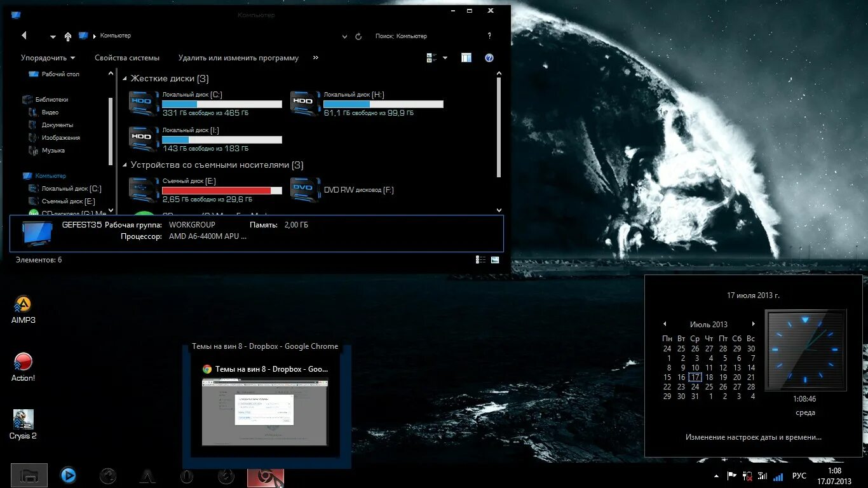Open DVD RW дисковод (F:) drive icon
This screenshot has width=868, height=488.
click(305, 189)
